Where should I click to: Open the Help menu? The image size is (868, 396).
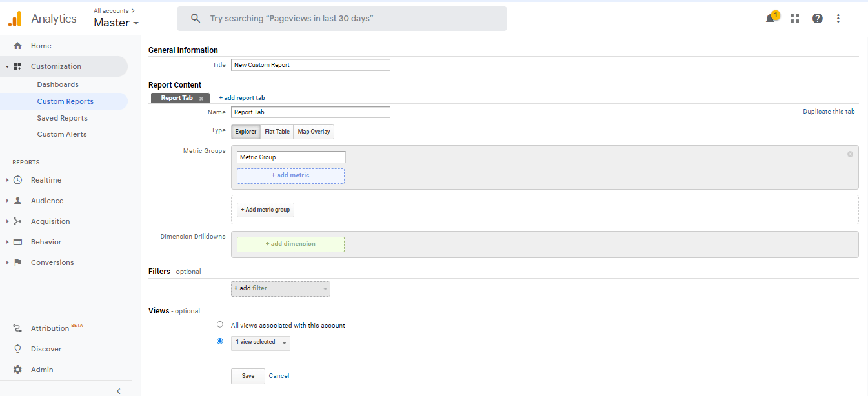click(817, 18)
